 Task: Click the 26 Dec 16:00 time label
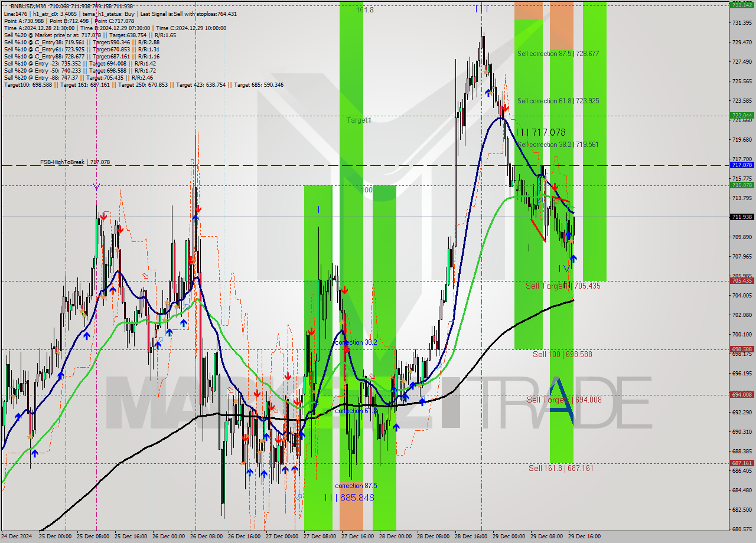coord(243,537)
